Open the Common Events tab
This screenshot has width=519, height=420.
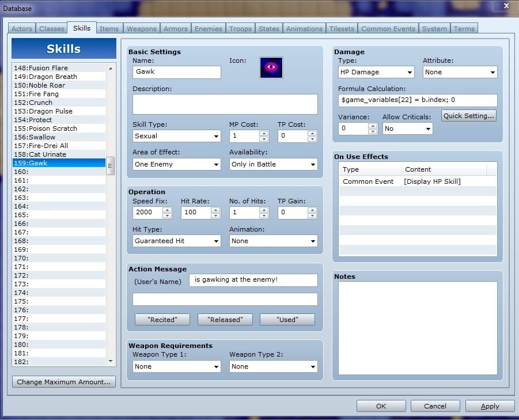pyautogui.click(x=388, y=29)
